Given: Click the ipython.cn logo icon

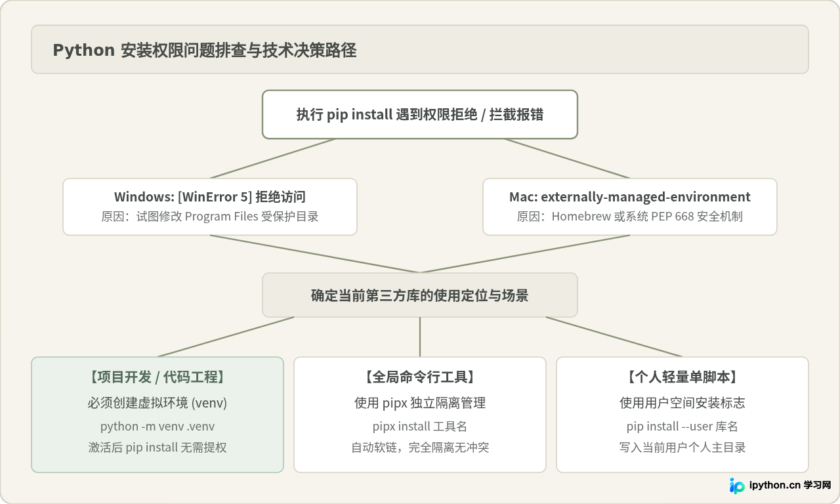Looking at the screenshot, I should [738, 486].
